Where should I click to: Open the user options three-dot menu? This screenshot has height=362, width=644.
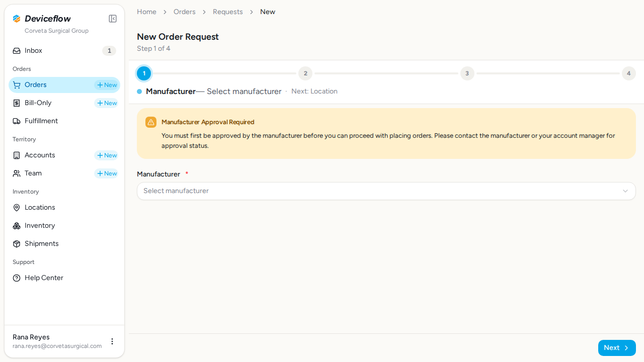click(x=112, y=341)
